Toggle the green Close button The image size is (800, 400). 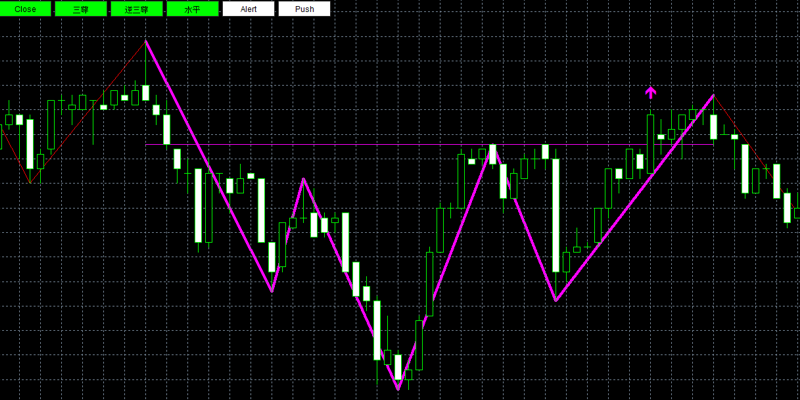[26, 9]
